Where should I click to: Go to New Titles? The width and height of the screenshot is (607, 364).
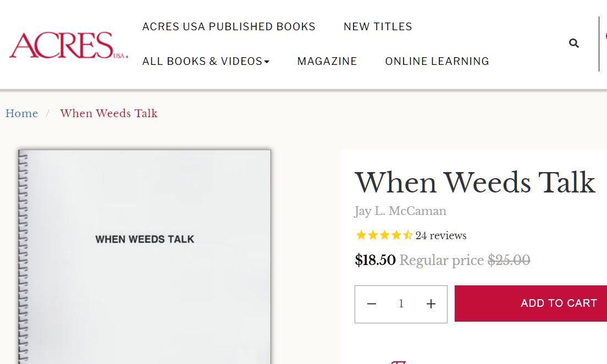[x=378, y=26]
